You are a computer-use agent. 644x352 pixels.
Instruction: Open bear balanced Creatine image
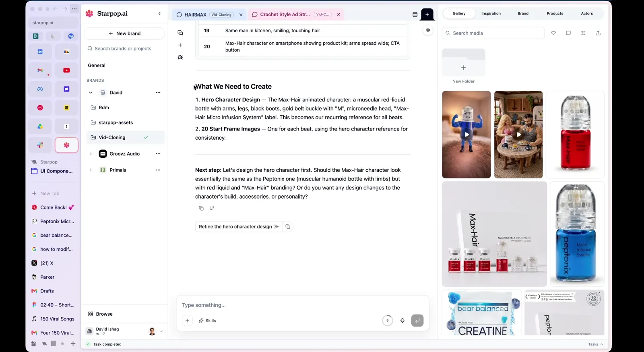point(482,313)
